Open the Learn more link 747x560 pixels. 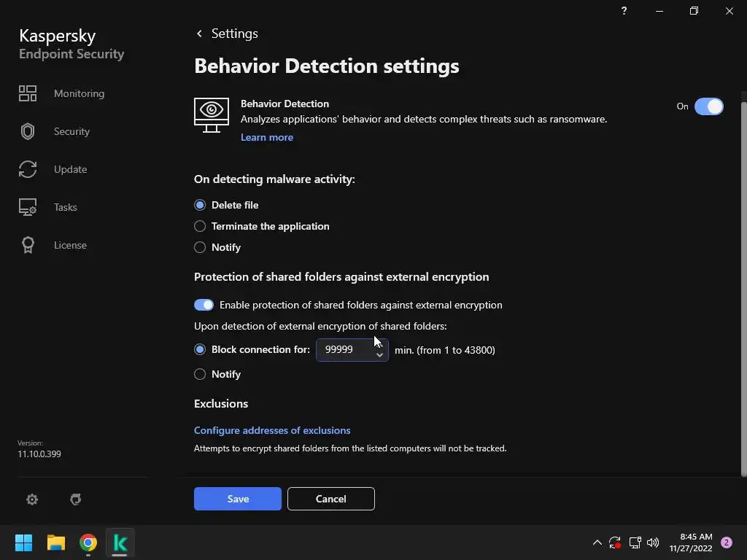click(x=267, y=137)
